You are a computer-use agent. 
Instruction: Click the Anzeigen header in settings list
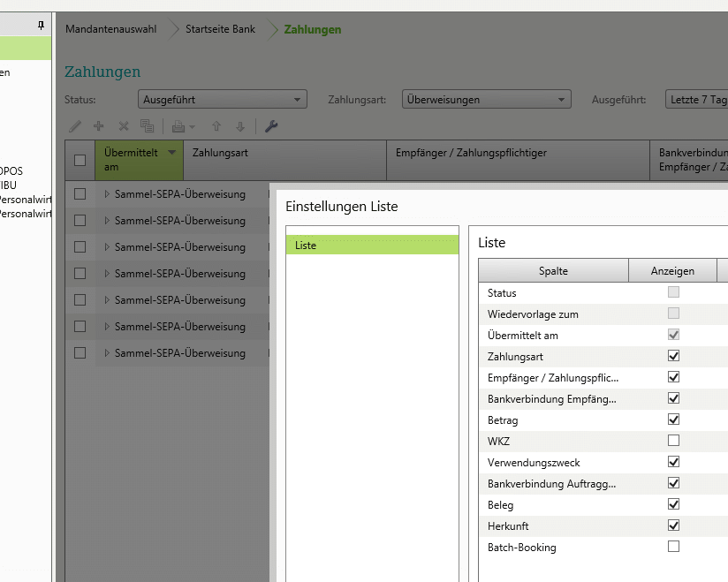coord(672,270)
